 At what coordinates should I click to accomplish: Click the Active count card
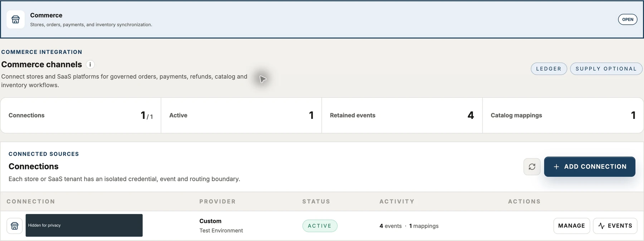[241, 115]
